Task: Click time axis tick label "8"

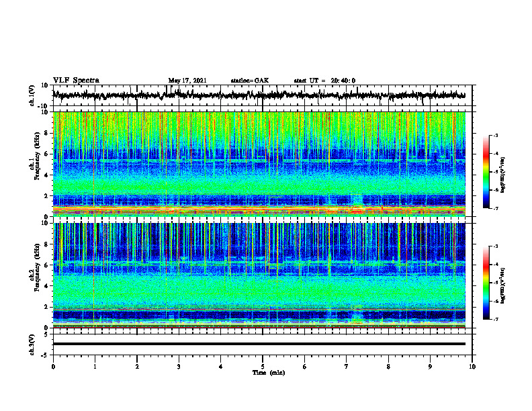Action: coord(388,367)
